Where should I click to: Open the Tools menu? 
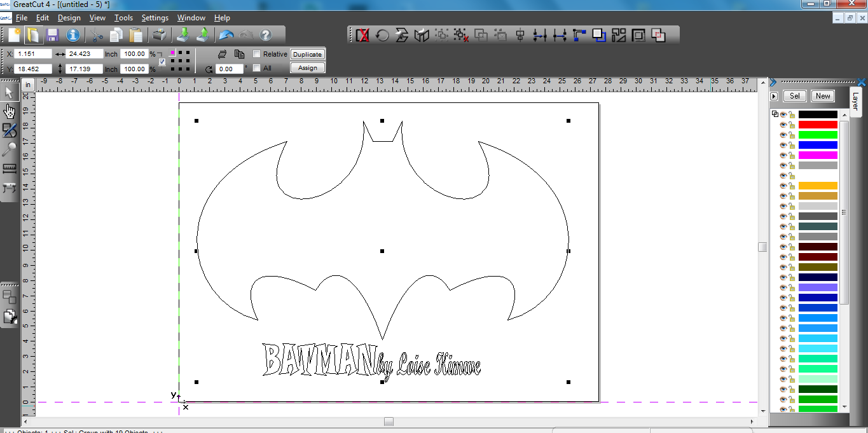click(123, 18)
